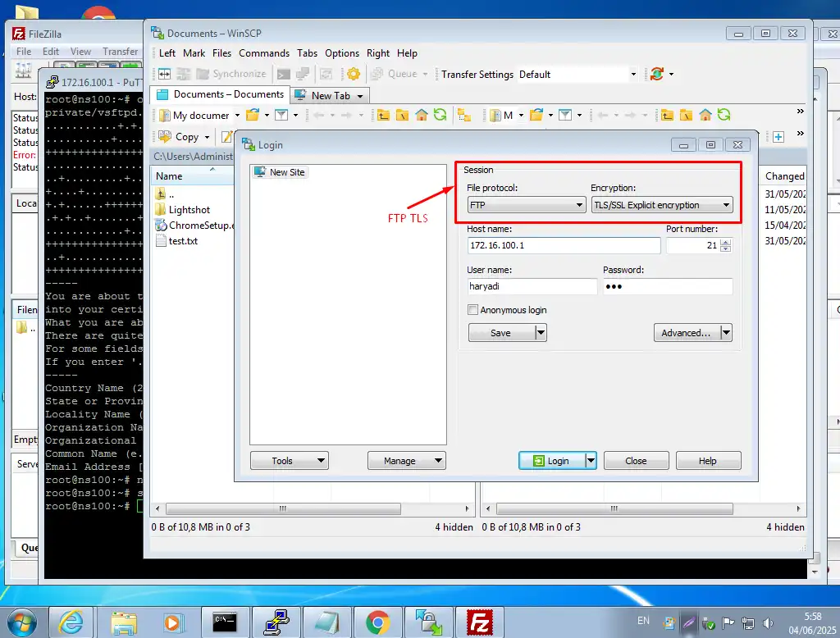
Task: Click the left panel home directory icon
Action: tap(422, 116)
